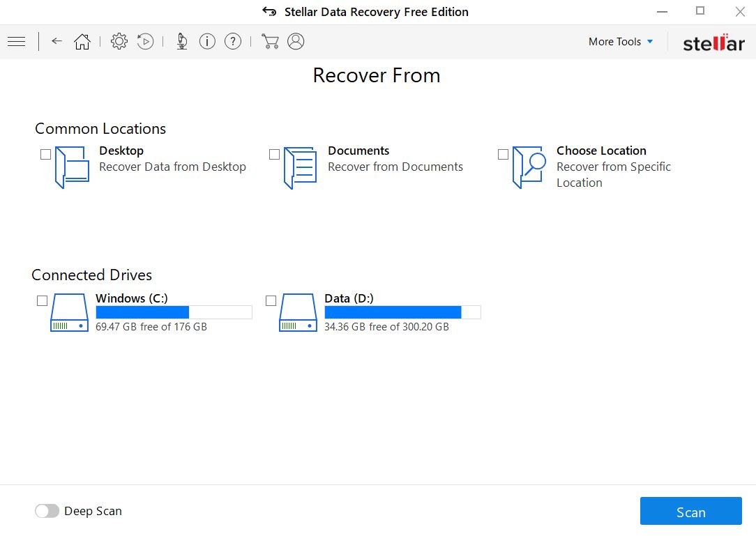Check the Desktop checkbox
The height and width of the screenshot is (536, 756).
click(45, 154)
